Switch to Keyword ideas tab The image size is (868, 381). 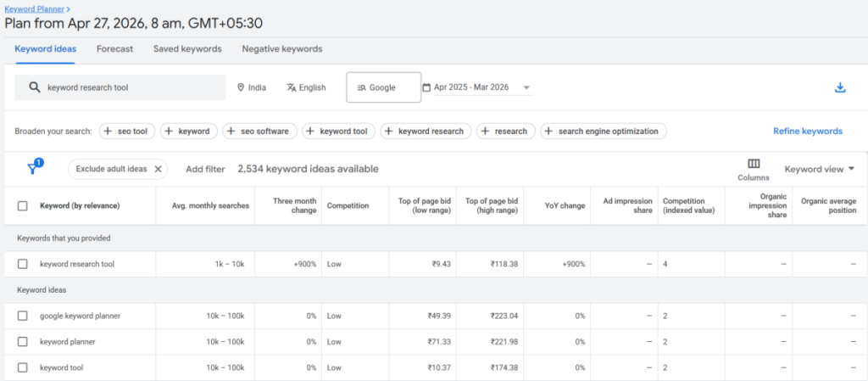46,48
